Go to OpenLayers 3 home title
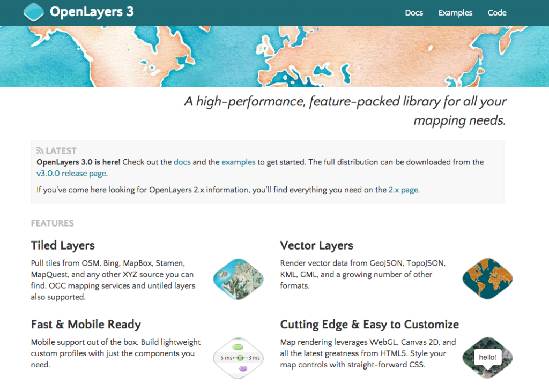 [x=92, y=12]
